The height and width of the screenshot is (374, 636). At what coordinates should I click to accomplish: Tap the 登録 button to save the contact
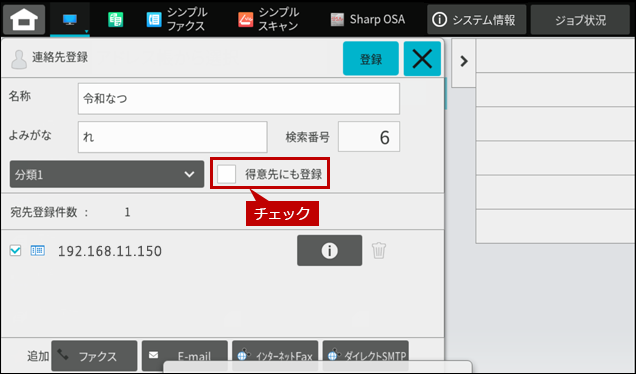(x=371, y=58)
